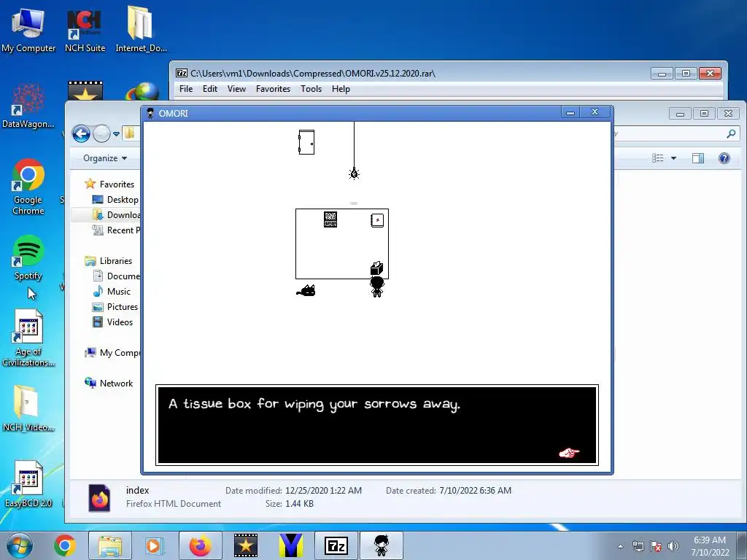This screenshot has height=560, width=747.
Task: Open Internet_Do... folder on desktop
Action: (141, 29)
